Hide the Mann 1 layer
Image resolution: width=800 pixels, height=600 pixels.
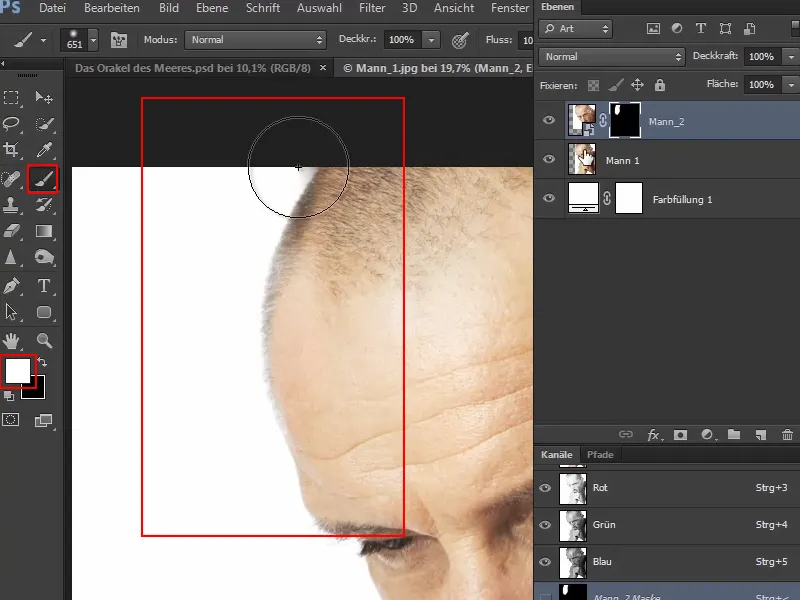549,159
